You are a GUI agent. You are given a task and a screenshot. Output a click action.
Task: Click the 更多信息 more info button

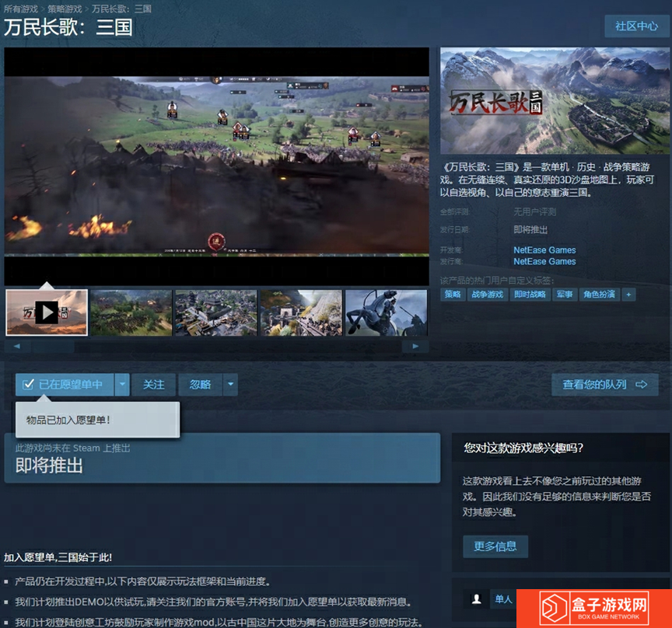(x=495, y=546)
